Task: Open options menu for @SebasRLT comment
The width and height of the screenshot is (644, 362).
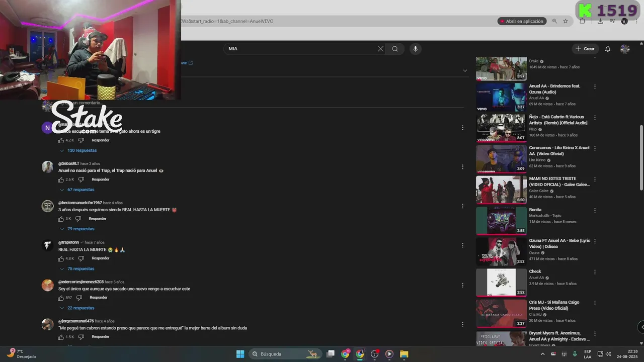Action: [462, 167]
